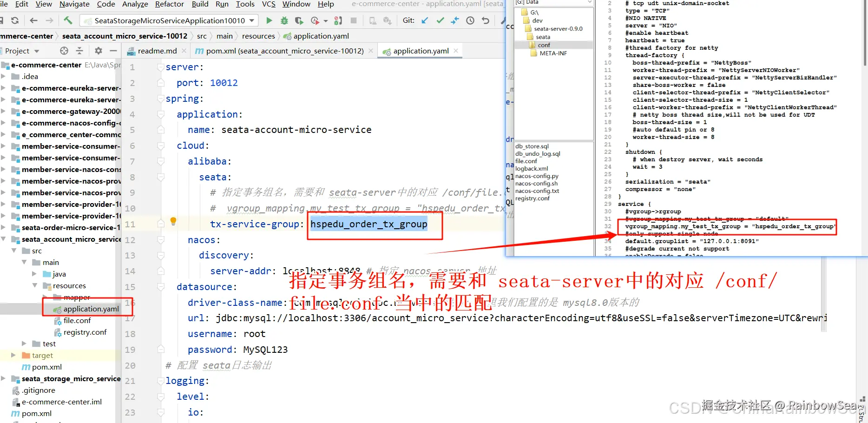
Task: Fold the spring block at line 3
Action: coord(161,99)
